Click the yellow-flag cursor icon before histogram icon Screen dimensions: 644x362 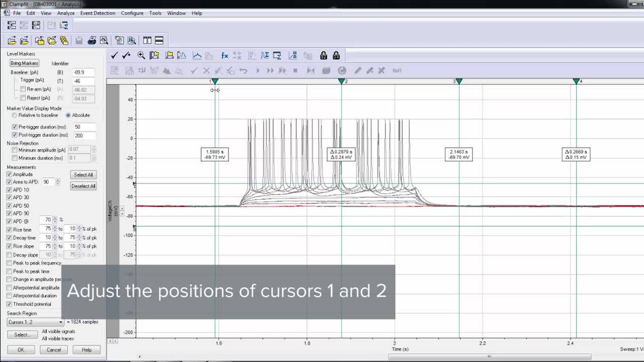point(170,55)
